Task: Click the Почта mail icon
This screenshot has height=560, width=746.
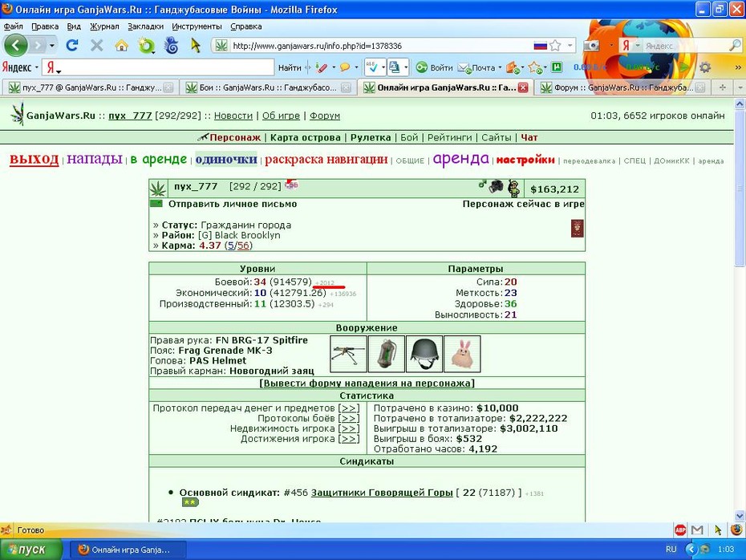Action: tap(464, 67)
